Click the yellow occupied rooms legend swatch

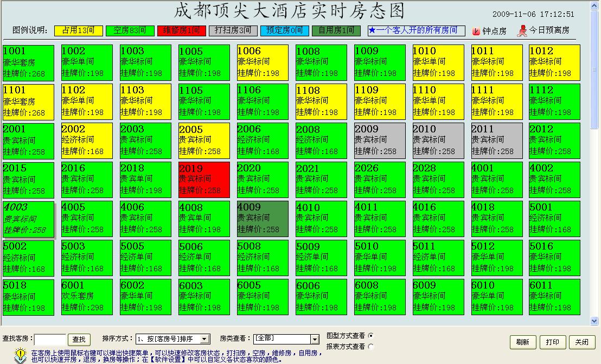click(x=79, y=31)
